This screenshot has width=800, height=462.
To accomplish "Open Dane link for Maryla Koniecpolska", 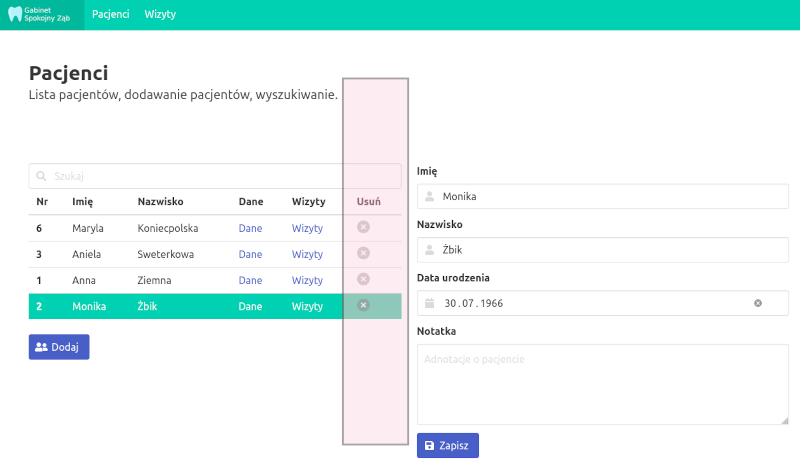I will click(250, 228).
